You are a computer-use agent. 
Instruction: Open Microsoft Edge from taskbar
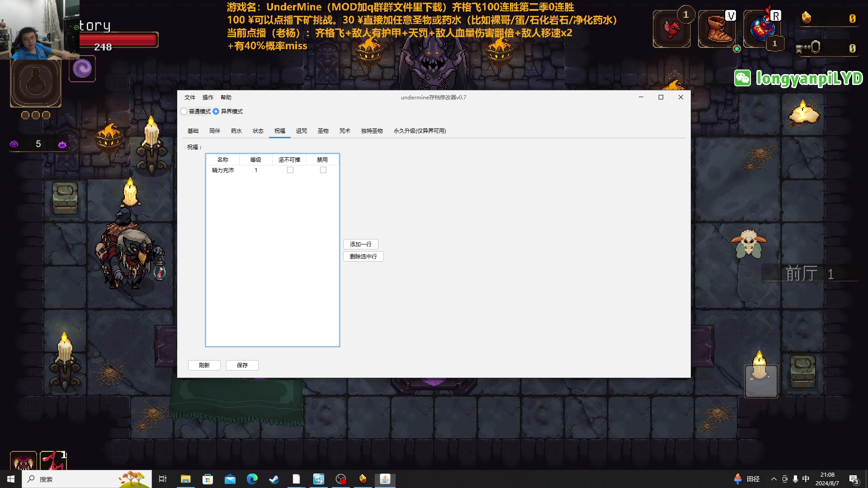pyautogui.click(x=252, y=479)
